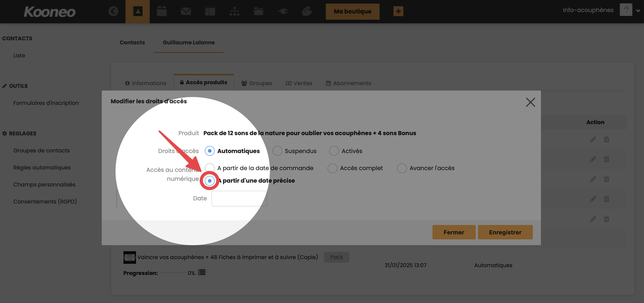Open the Guillaume Lalanne tab
The height and width of the screenshot is (303, 644).
pyautogui.click(x=189, y=43)
